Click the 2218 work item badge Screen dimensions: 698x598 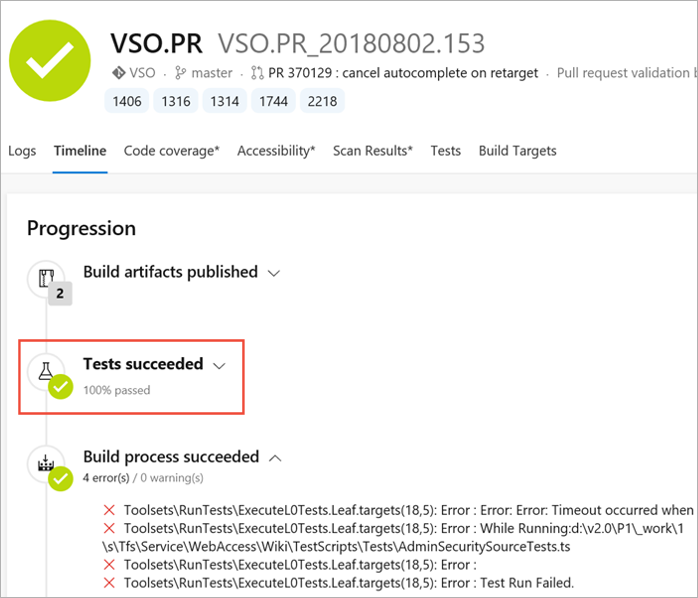pyautogui.click(x=320, y=101)
